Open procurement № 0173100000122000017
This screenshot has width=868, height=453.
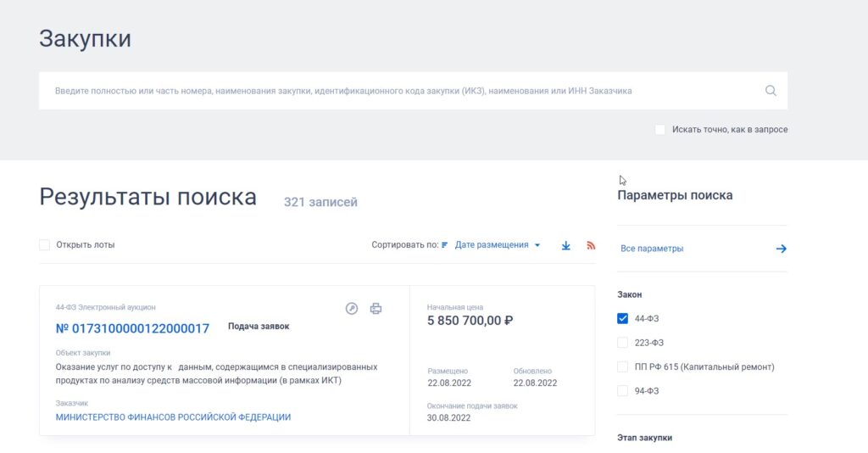pos(132,328)
